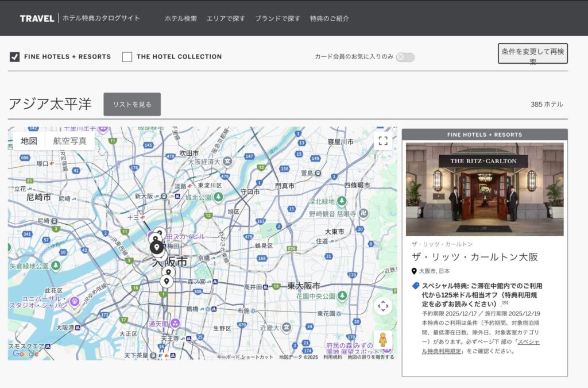Click the Google logo on the map

(25, 354)
